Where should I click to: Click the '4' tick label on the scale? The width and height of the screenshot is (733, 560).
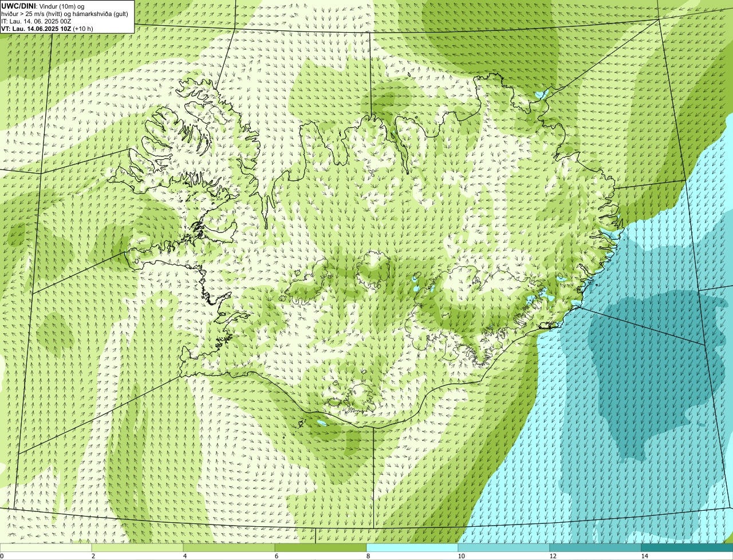coord(184,556)
